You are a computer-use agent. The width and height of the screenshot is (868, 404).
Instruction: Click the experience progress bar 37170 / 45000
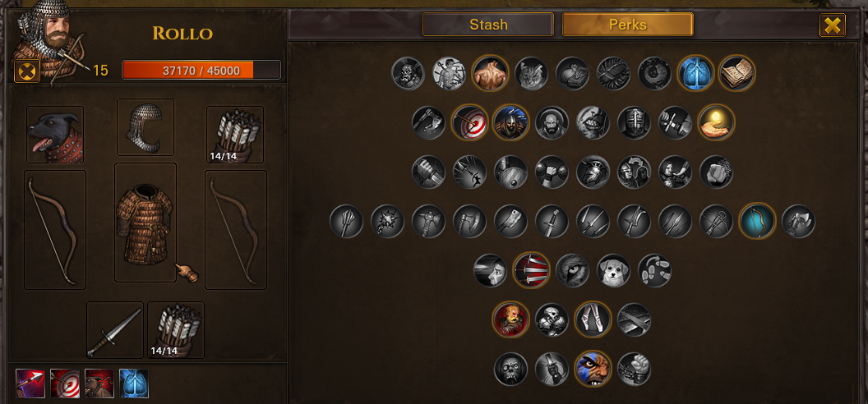201,70
